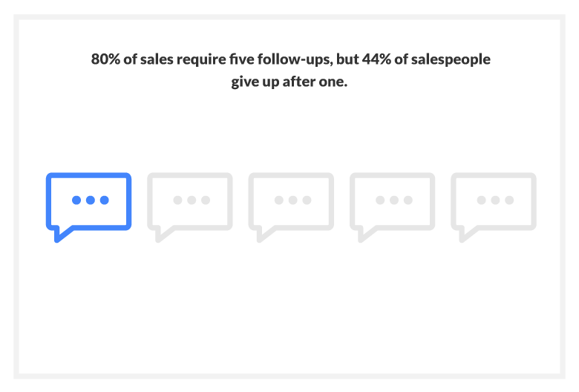Click the center dot of the second bubble

[192, 200]
